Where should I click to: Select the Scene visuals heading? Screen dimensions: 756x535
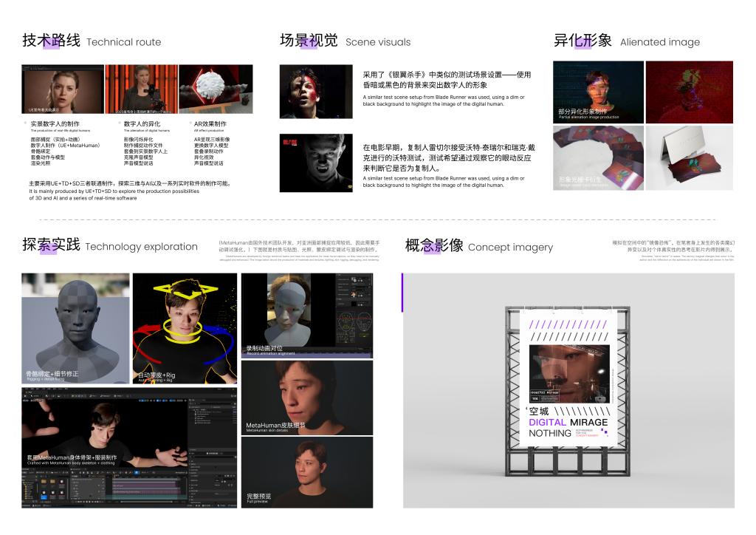click(x=345, y=41)
